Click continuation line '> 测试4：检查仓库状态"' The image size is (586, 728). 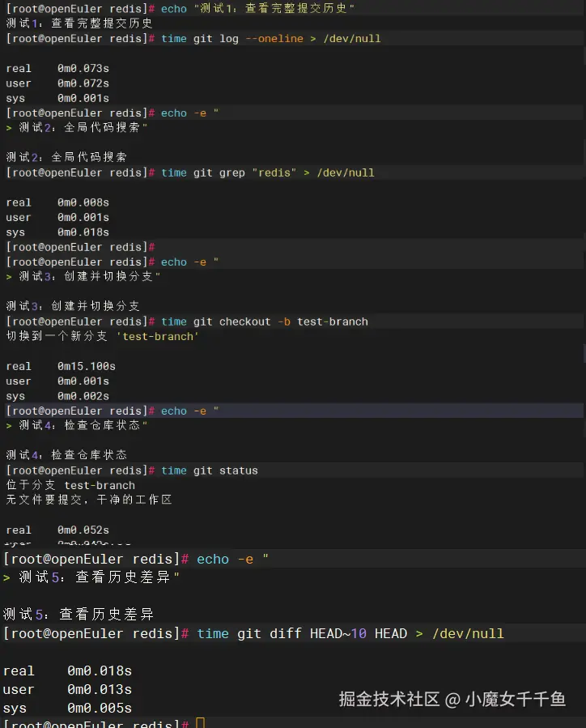click(77, 425)
